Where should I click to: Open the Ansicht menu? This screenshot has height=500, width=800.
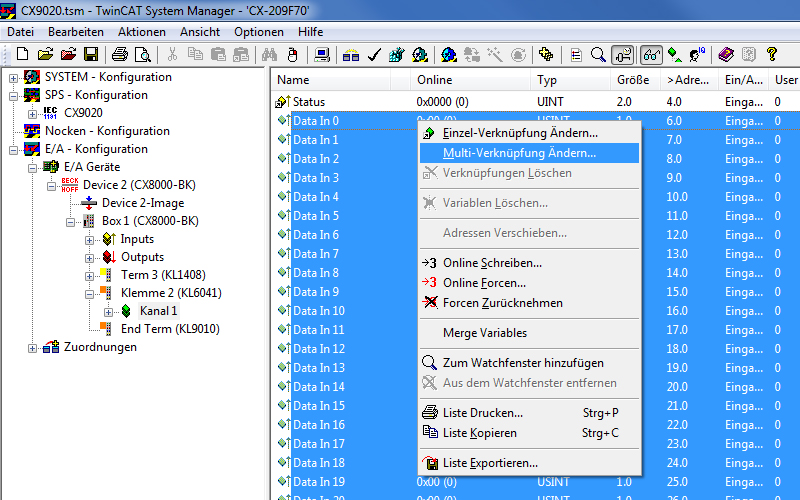click(199, 32)
